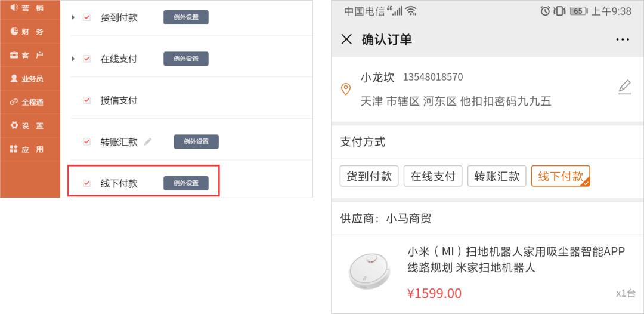Toggle the 线下付款 checkbox

(86, 183)
